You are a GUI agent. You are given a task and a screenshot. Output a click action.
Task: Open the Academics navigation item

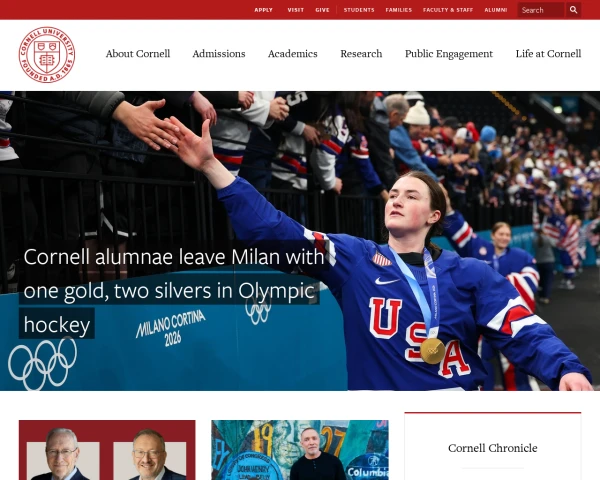pyautogui.click(x=293, y=54)
